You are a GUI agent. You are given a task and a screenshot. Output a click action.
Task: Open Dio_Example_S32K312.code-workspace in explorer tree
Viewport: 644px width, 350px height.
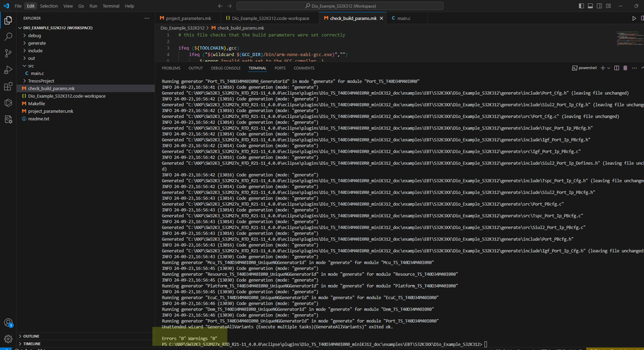(x=86, y=96)
